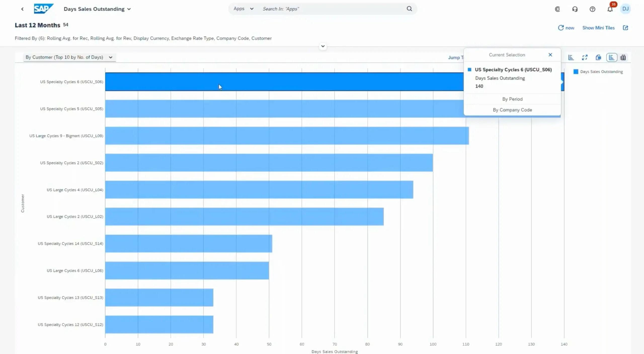644x354 pixels.
Task: Open the Joule assistant icon in the header
Action: (x=557, y=9)
